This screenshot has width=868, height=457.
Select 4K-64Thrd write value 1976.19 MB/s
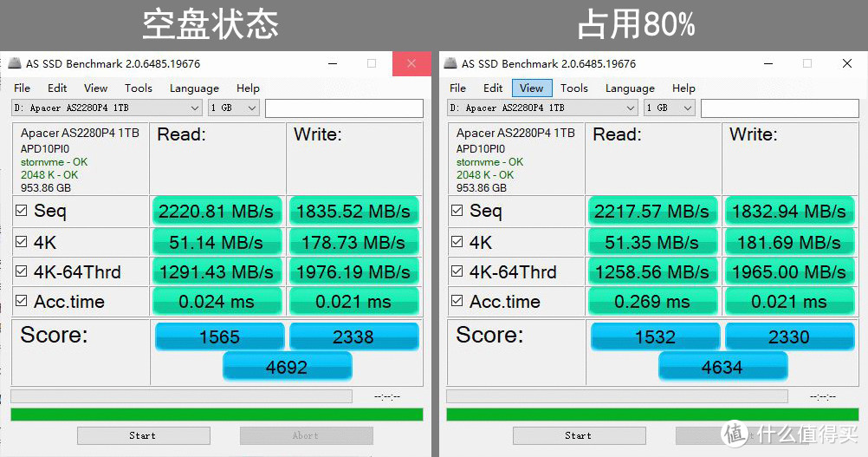point(353,272)
